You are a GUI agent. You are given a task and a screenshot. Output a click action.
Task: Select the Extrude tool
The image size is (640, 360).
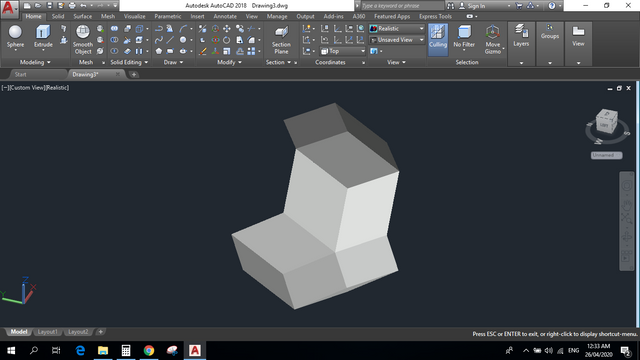[43, 37]
